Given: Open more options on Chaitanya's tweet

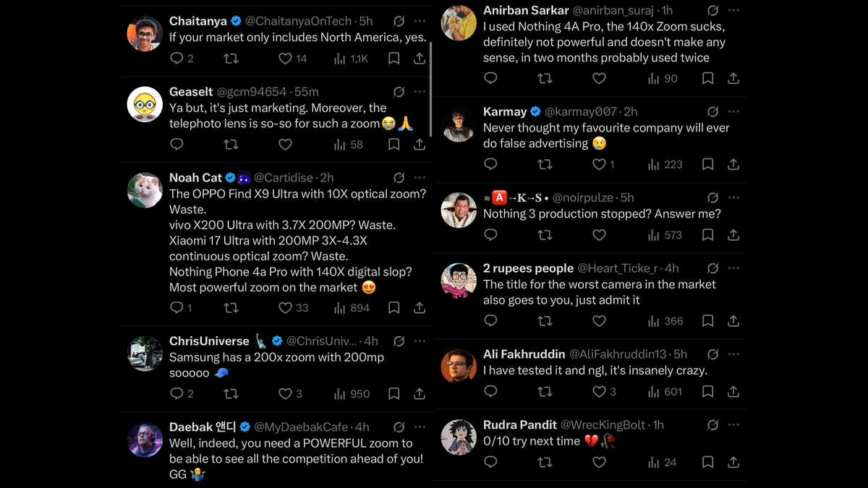Looking at the screenshot, I should pyautogui.click(x=420, y=21).
